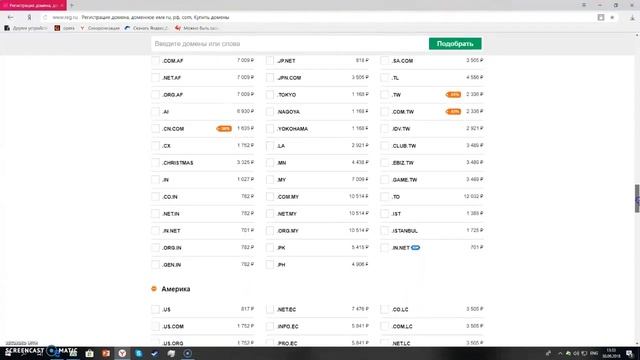The image size is (640, 360).
Task: Open the 'Можно быть' bookmark
Action: (x=197, y=28)
